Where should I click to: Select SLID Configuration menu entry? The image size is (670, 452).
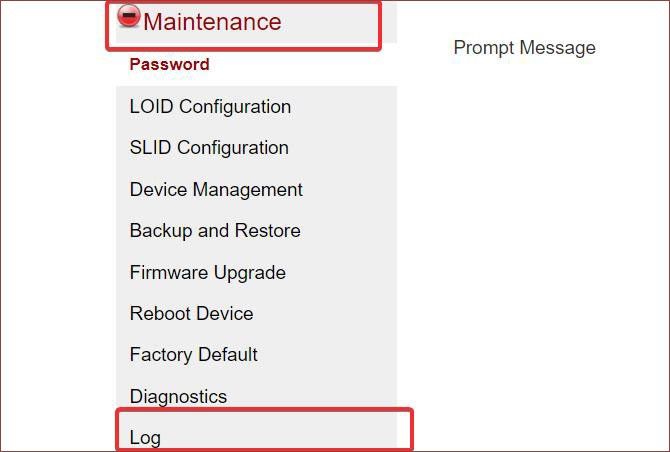point(209,148)
